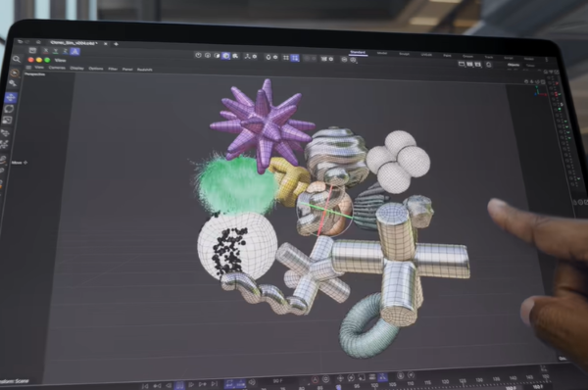Toggle the Y axis lock

tap(56, 51)
